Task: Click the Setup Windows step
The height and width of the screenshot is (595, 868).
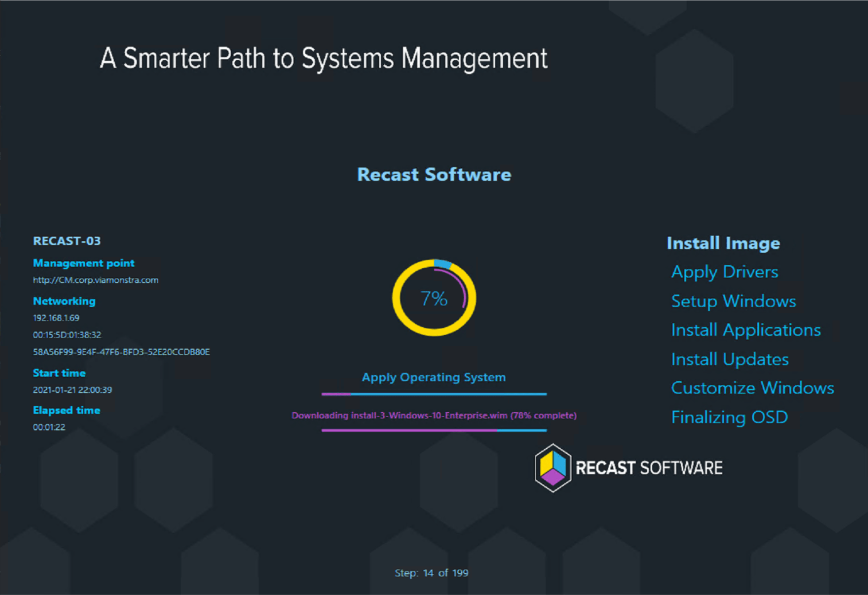Action: click(733, 301)
